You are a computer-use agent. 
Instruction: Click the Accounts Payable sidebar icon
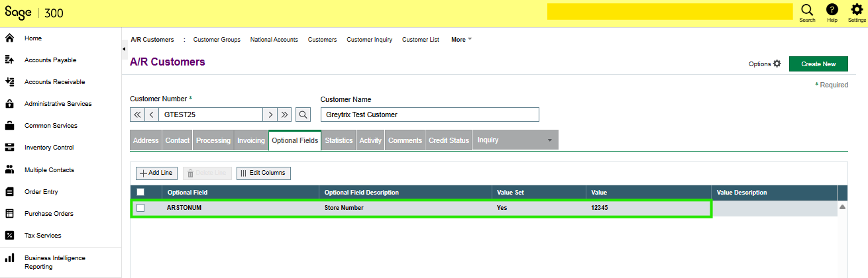coord(10,60)
